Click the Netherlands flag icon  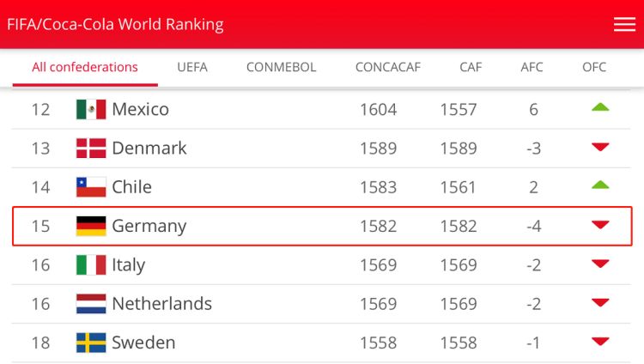[91, 303]
